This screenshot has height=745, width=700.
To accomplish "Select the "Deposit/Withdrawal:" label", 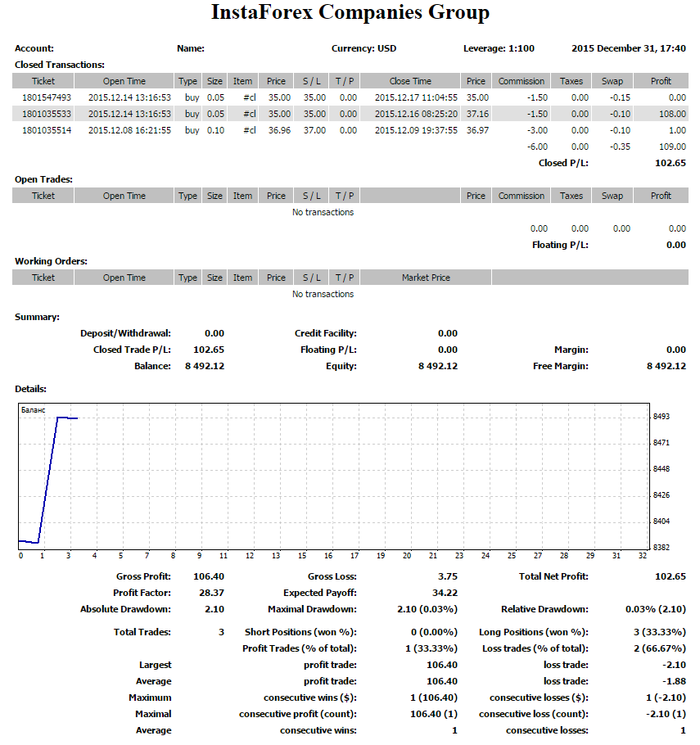I will 125,333.
